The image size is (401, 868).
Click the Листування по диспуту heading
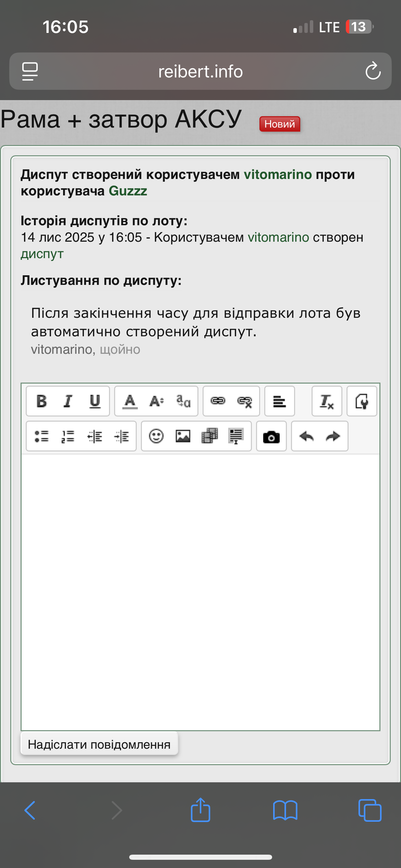coord(101,280)
